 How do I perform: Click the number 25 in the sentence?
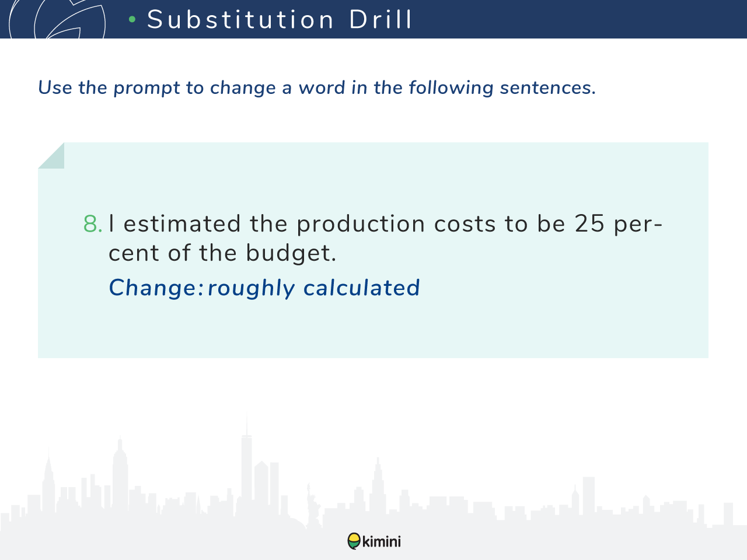(x=589, y=224)
